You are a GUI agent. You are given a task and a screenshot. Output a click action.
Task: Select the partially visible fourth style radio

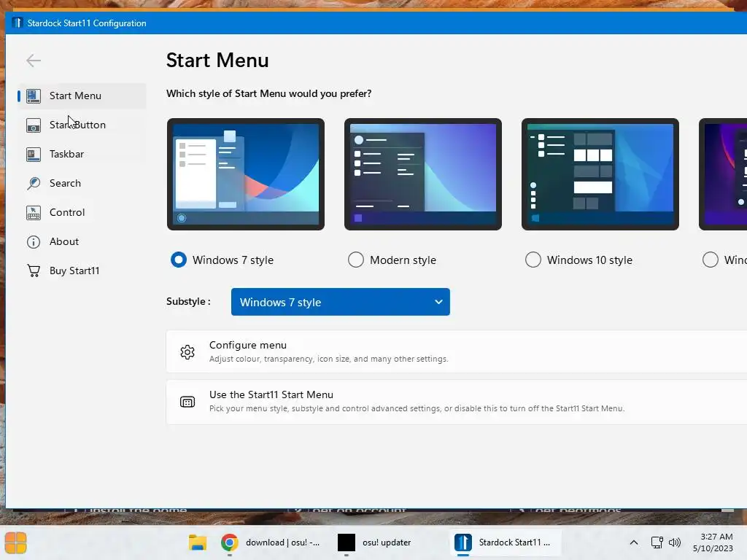711,260
